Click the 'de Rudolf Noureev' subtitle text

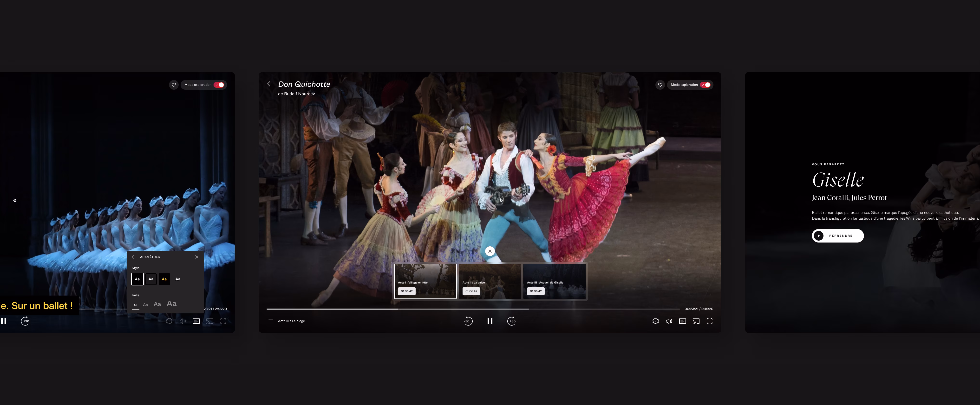(296, 94)
